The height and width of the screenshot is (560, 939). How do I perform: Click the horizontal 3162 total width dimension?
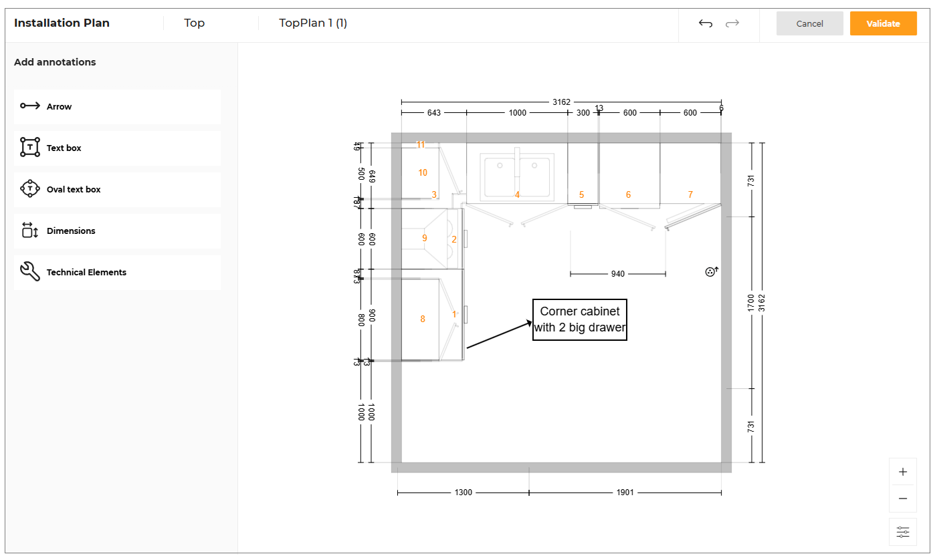pyautogui.click(x=561, y=102)
